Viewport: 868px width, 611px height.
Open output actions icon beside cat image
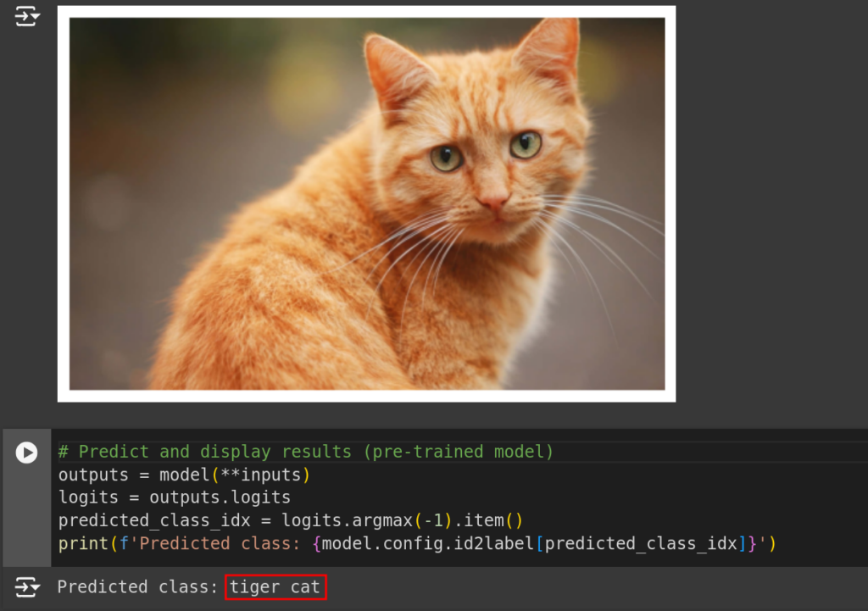pos(27,16)
